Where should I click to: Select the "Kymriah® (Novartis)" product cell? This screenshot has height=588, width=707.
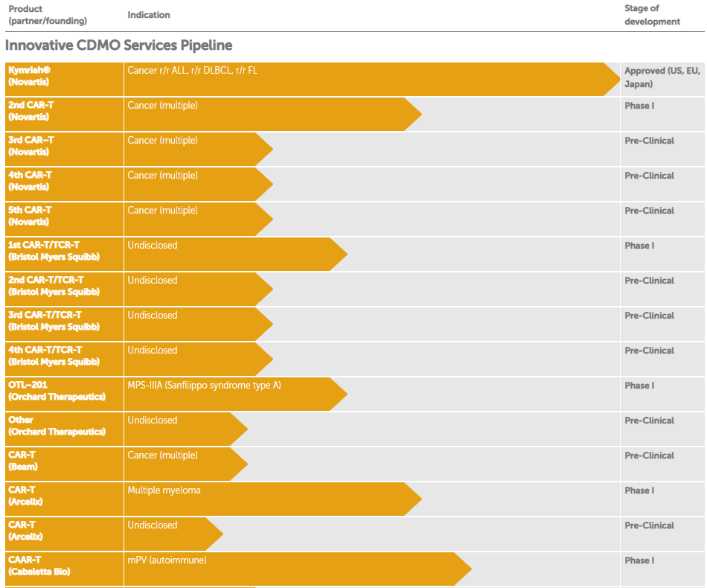tap(65, 80)
